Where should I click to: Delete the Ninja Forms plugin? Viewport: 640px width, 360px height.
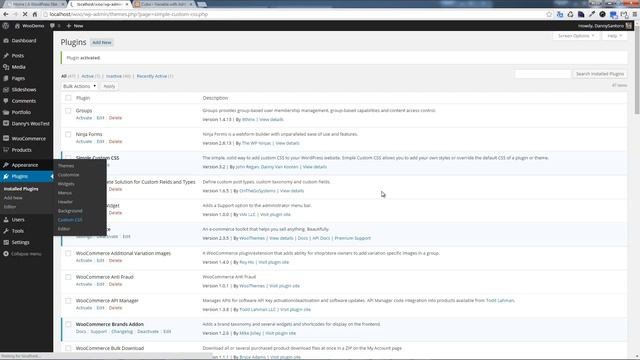click(116, 142)
